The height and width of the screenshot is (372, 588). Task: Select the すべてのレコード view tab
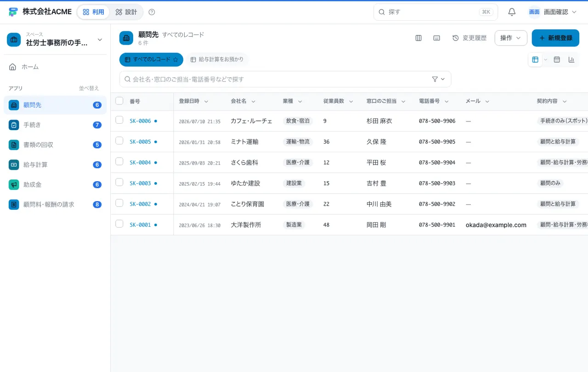(x=151, y=60)
